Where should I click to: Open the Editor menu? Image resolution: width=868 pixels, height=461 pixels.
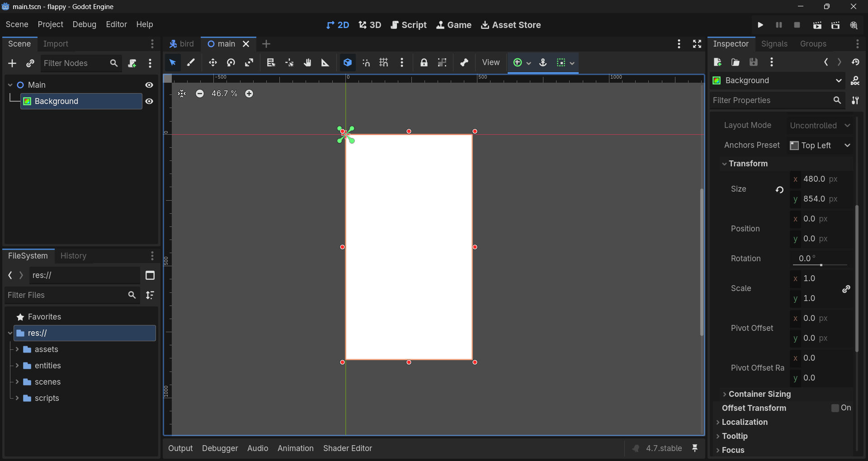pos(116,24)
